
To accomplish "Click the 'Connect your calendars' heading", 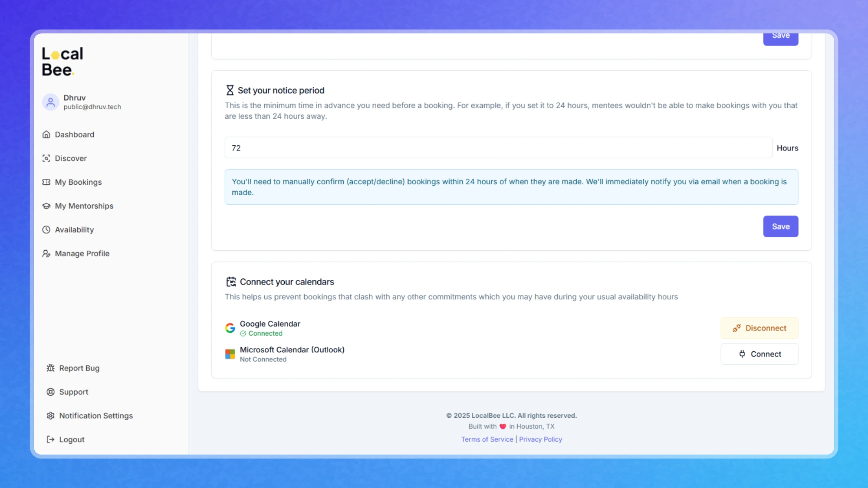I will pyautogui.click(x=287, y=282).
